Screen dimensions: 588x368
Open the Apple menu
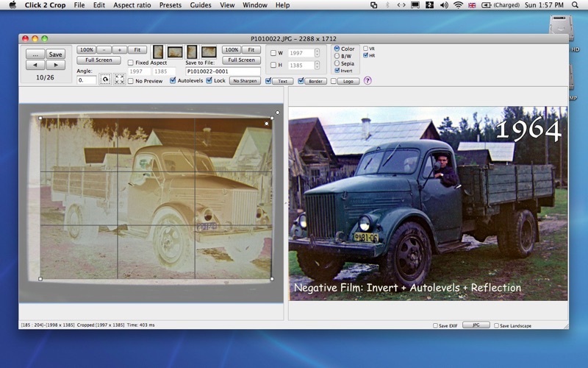[x=12, y=5]
